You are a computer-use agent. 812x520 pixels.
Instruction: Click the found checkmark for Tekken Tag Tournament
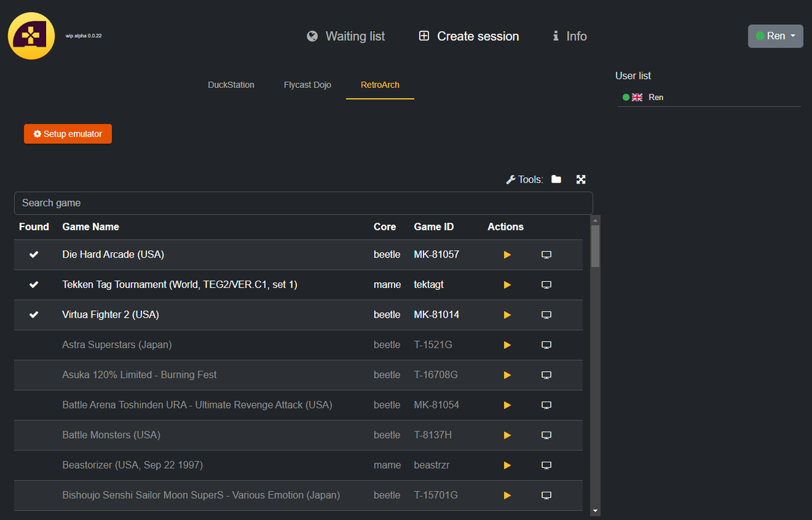(x=34, y=285)
